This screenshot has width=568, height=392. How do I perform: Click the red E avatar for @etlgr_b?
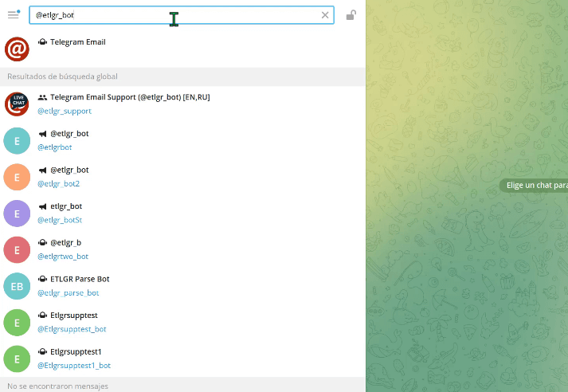coord(17,249)
